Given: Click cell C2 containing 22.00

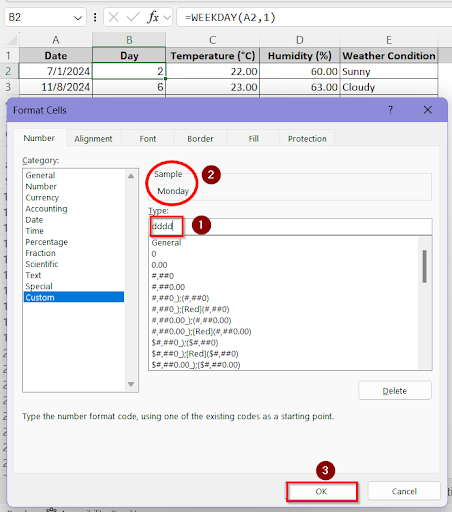Looking at the screenshot, I should coord(212,71).
